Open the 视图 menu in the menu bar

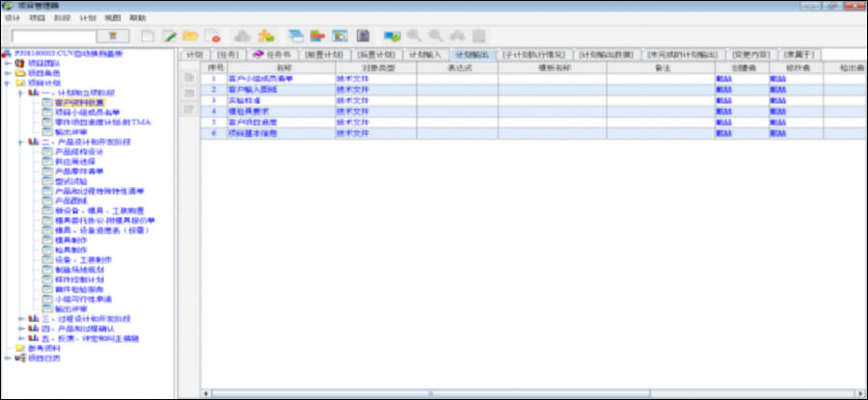[x=113, y=17]
